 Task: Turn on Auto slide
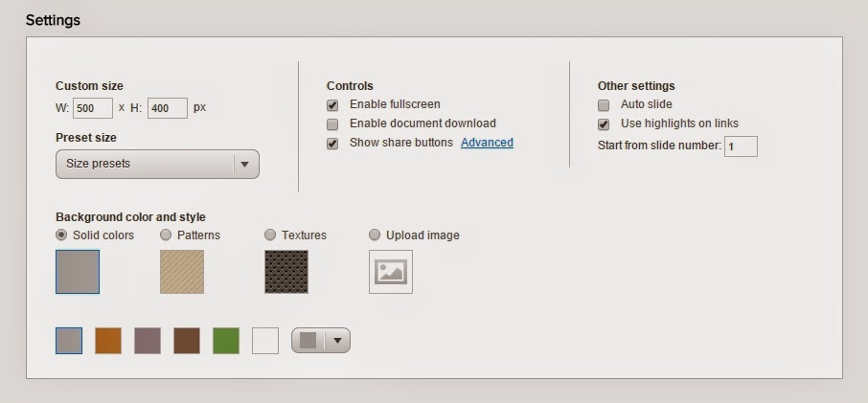tap(604, 104)
